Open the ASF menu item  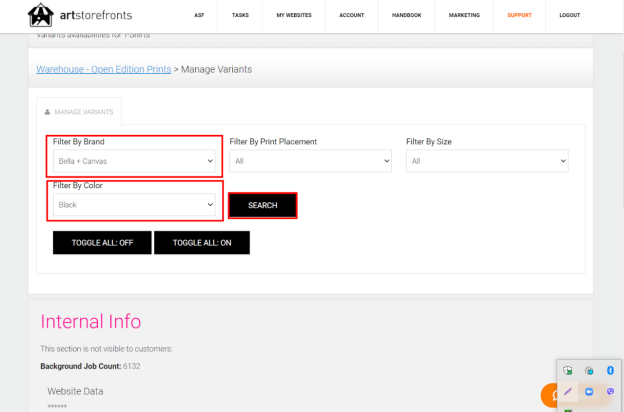click(x=199, y=15)
